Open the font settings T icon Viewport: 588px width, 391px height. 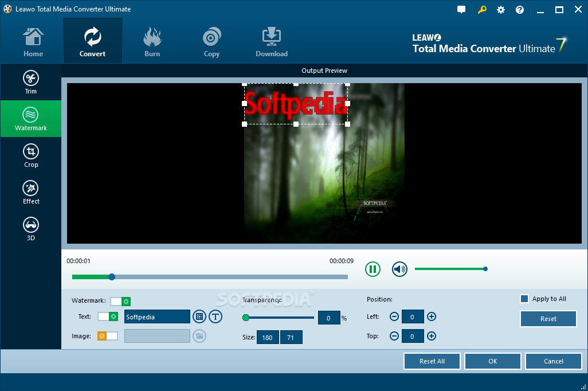(x=215, y=316)
